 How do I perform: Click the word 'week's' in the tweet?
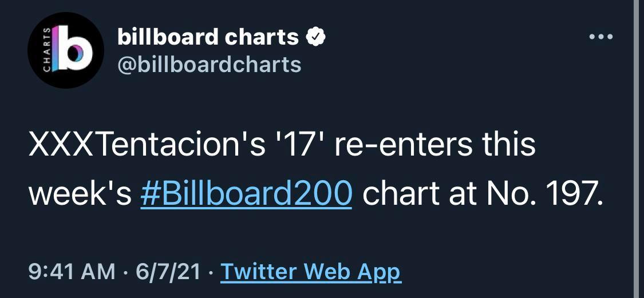click(80, 194)
